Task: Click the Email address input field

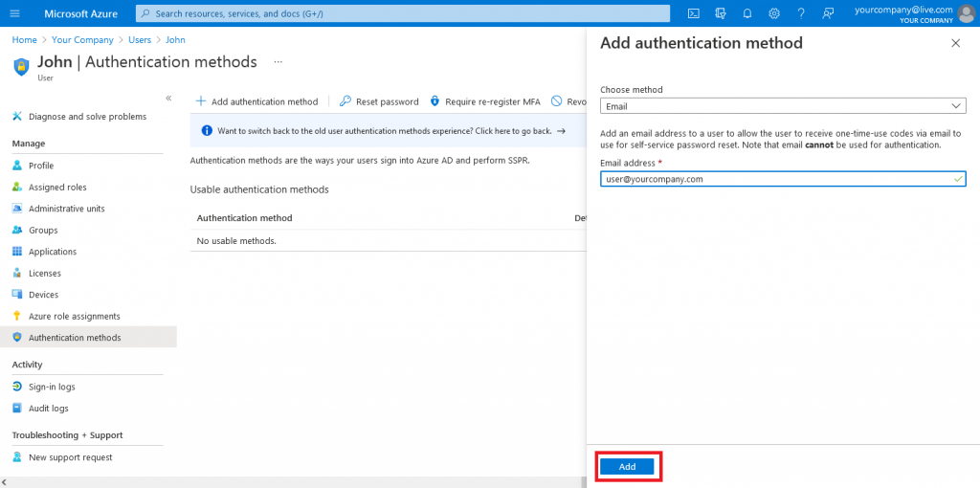Action: 775,179
